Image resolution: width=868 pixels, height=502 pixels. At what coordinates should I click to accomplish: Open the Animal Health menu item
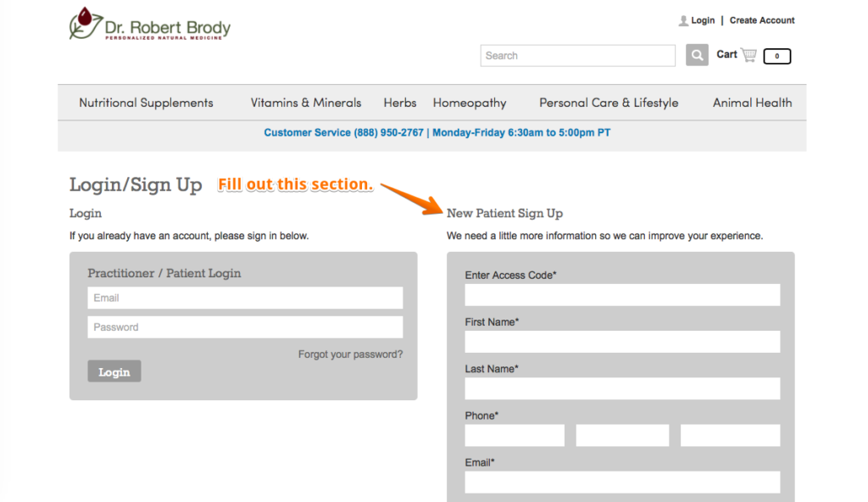point(753,103)
